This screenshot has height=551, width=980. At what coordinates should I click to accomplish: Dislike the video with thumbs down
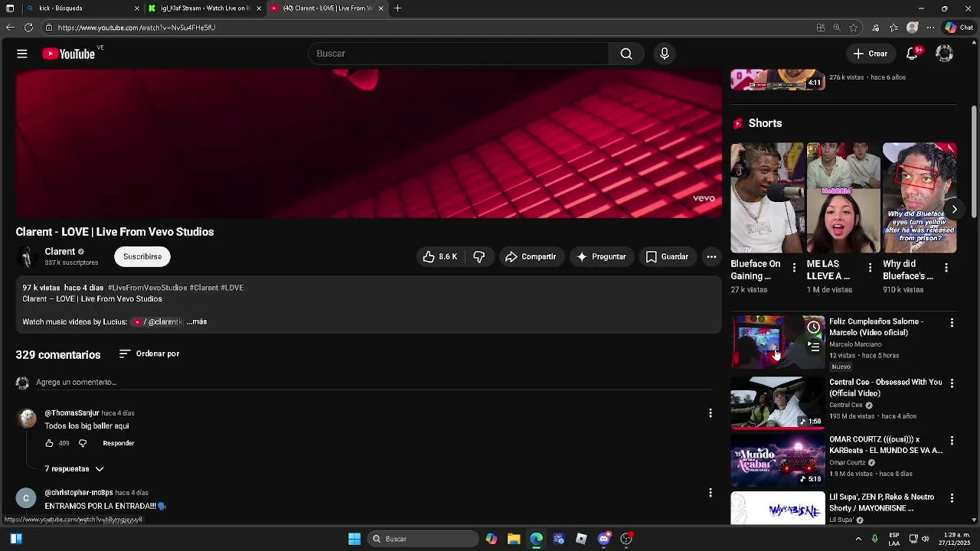tap(479, 257)
